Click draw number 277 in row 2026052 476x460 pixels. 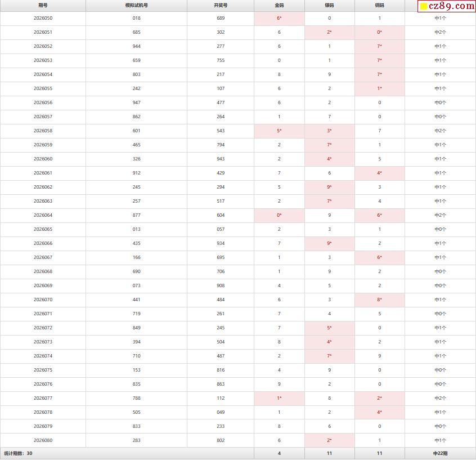[221, 46]
